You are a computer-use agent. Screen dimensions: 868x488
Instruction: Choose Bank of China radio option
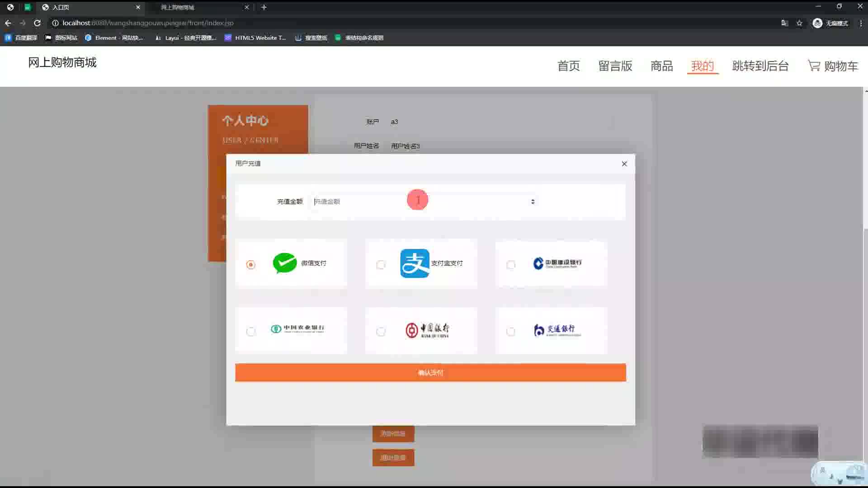(381, 332)
